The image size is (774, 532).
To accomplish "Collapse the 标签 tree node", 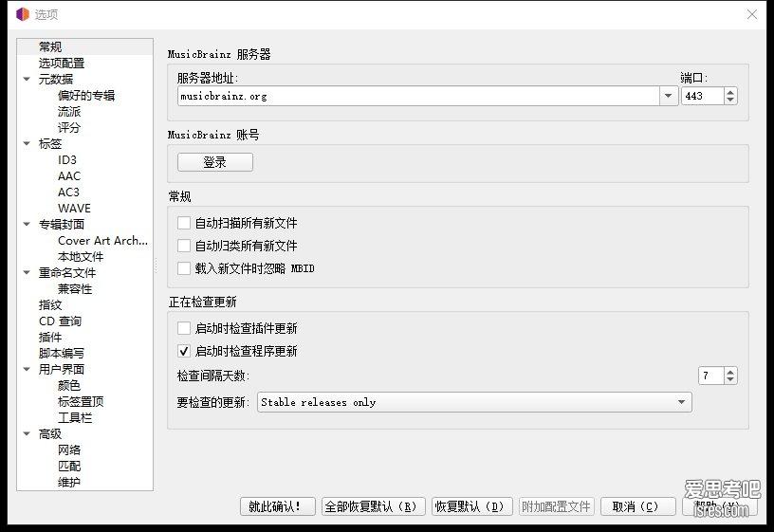I will (x=27, y=143).
